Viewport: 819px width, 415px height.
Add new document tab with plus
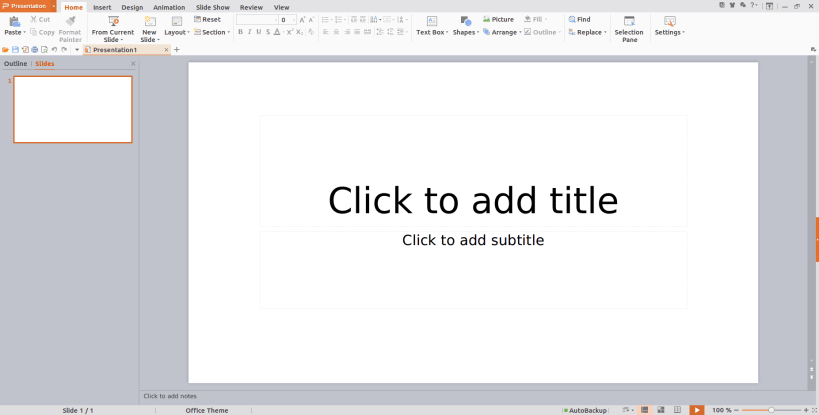pos(177,50)
